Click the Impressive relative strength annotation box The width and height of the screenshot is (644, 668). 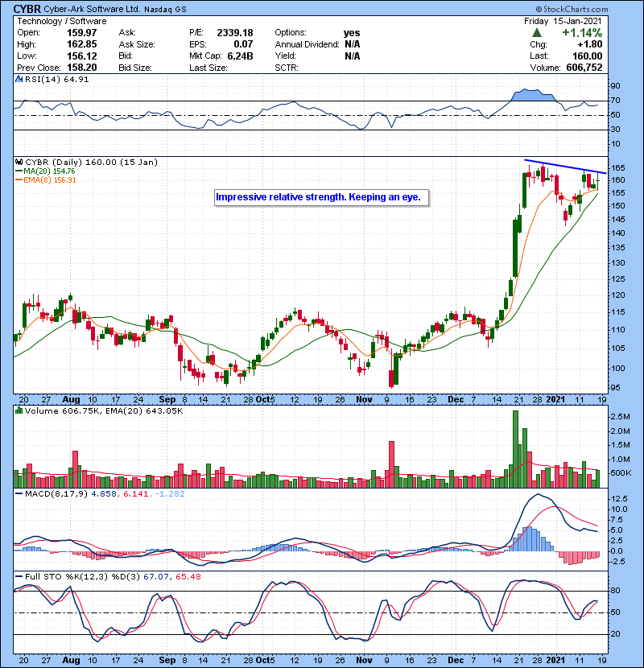coord(321,198)
